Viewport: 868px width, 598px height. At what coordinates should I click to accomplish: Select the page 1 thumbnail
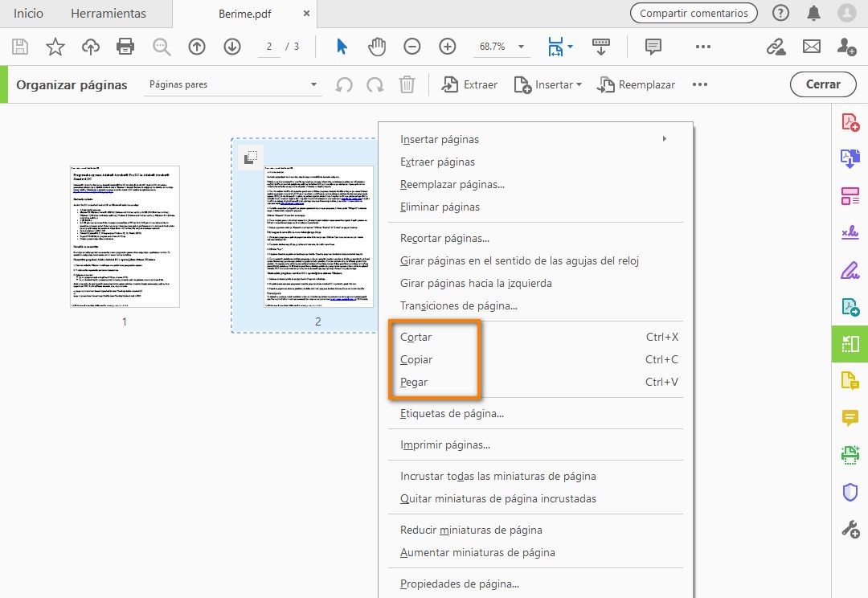click(125, 236)
